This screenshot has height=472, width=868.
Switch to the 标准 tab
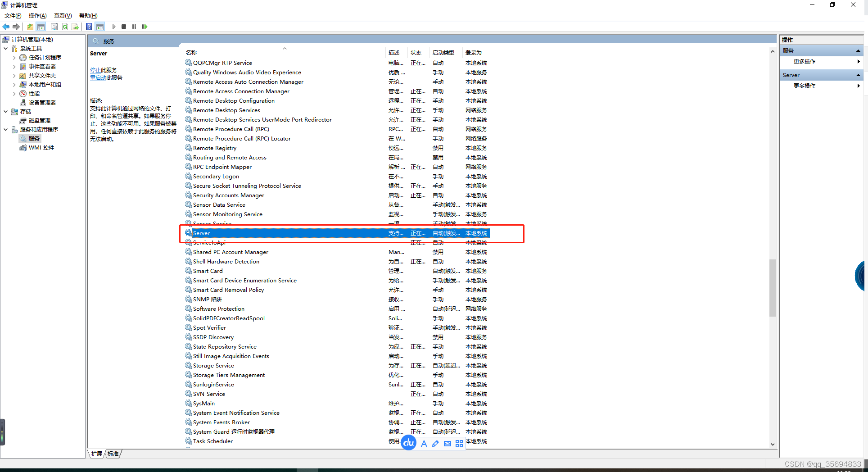(x=113, y=454)
